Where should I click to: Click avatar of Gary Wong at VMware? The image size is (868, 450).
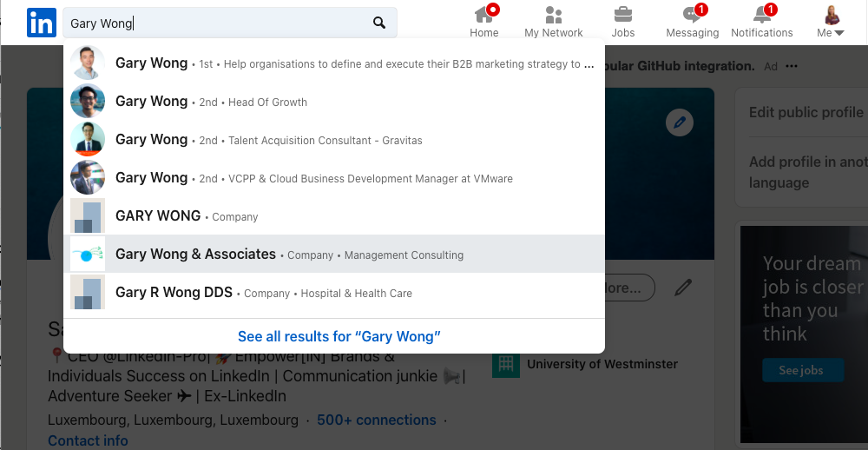coord(88,178)
